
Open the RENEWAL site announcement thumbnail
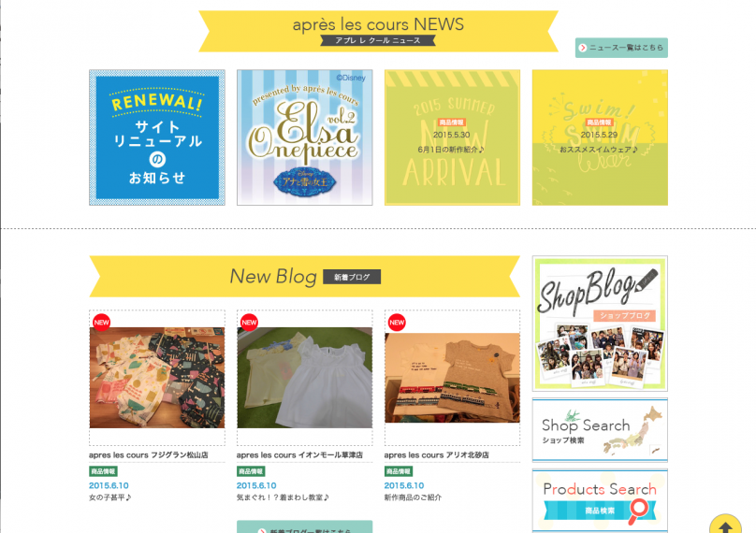click(157, 137)
